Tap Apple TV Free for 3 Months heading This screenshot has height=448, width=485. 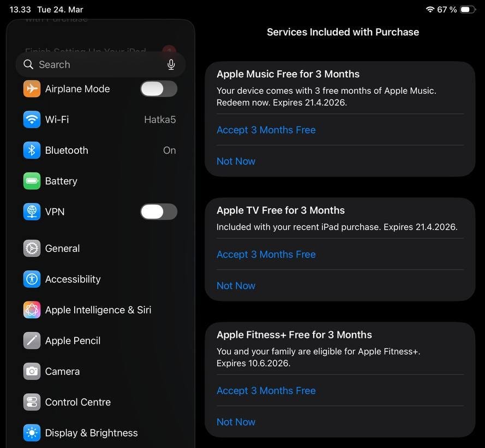click(x=280, y=210)
